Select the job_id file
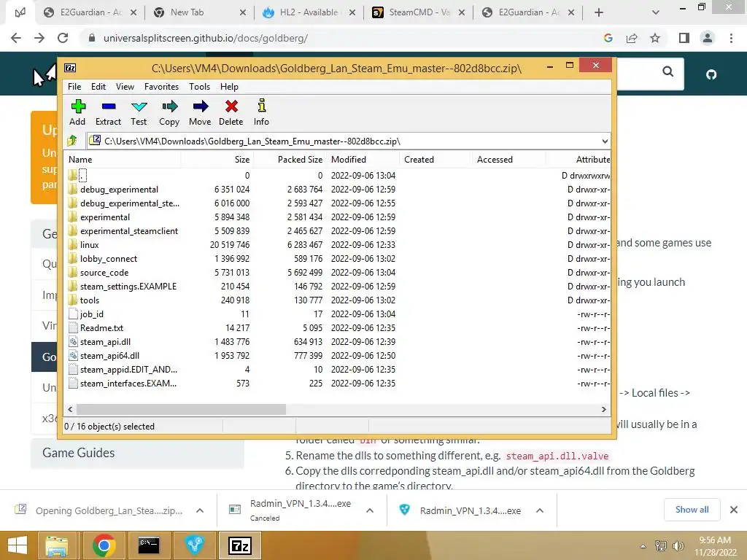Screen dimensions: 747x560 pyautogui.click(x=91, y=314)
